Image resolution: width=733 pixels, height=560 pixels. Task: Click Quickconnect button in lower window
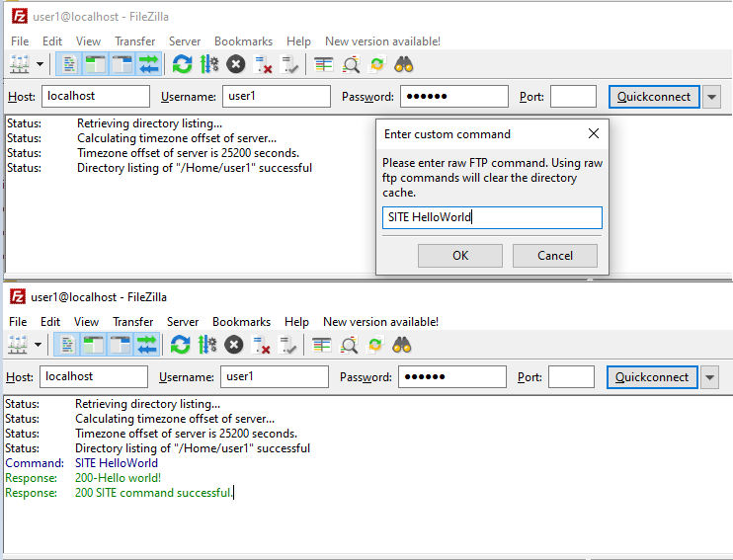point(651,377)
